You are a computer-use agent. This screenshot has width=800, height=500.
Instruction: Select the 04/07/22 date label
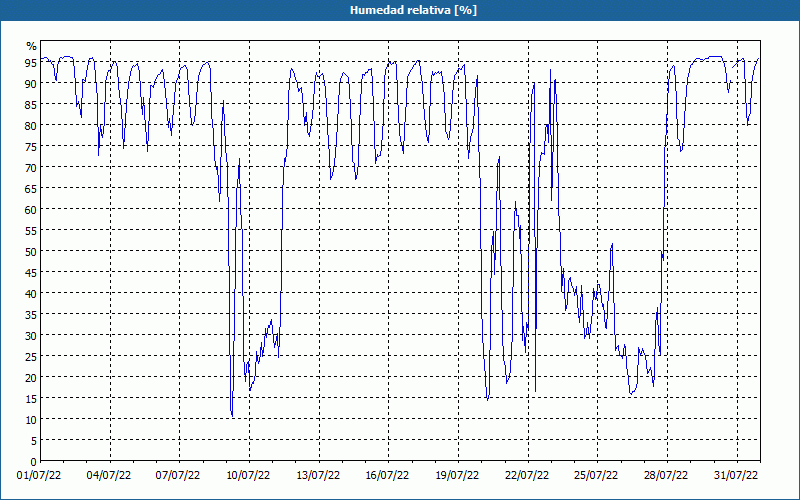coord(109,476)
